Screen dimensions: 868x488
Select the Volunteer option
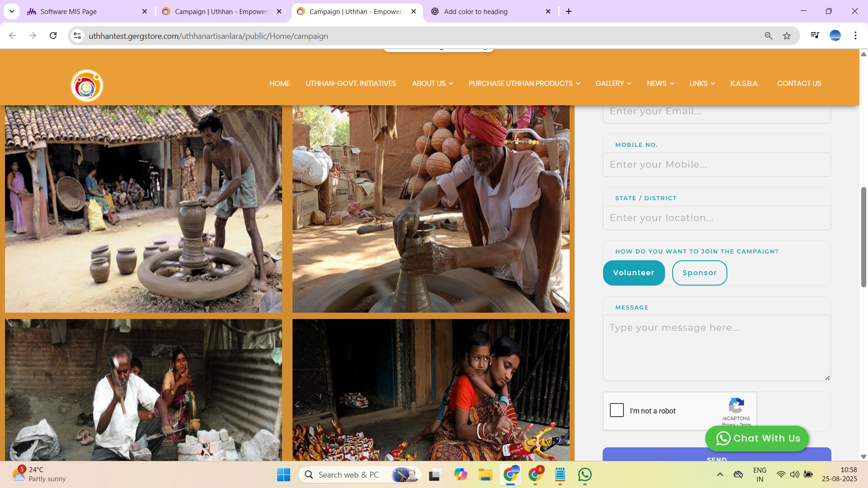point(633,273)
